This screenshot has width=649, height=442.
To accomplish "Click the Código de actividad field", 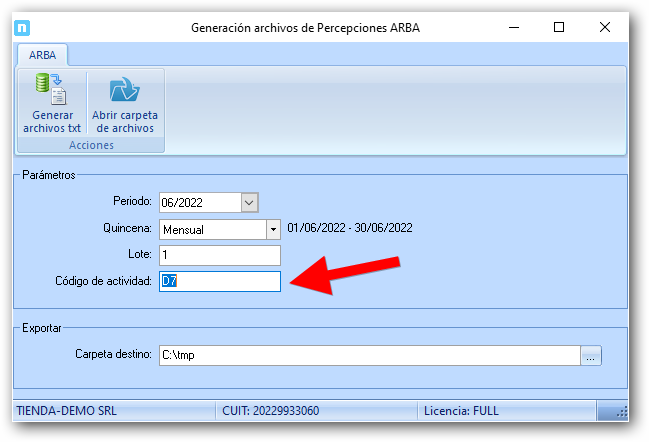I will pyautogui.click(x=219, y=282).
